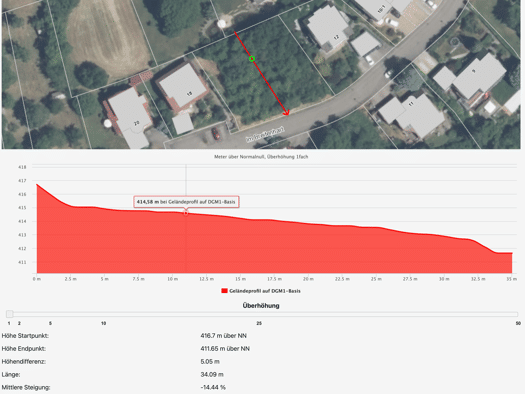Click the green circle marker on profile line
525x394 pixels.
pos(252,59)
